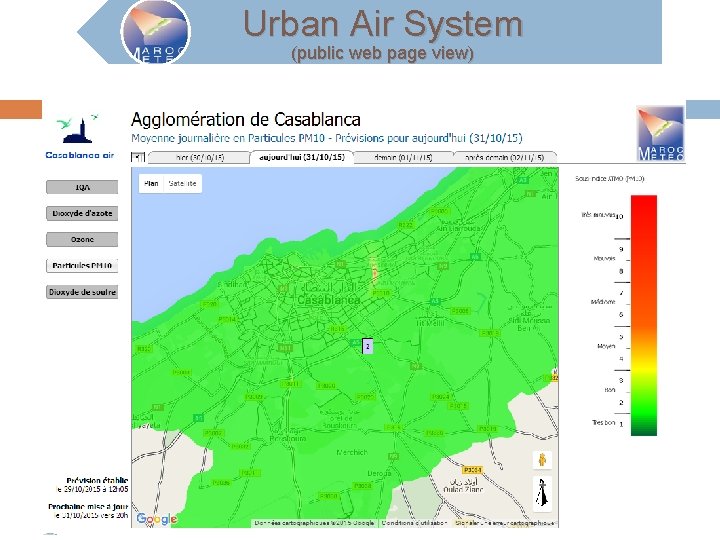Screen dimensions: 720x540
Task: Show the Ozone map
Action: 82,240
